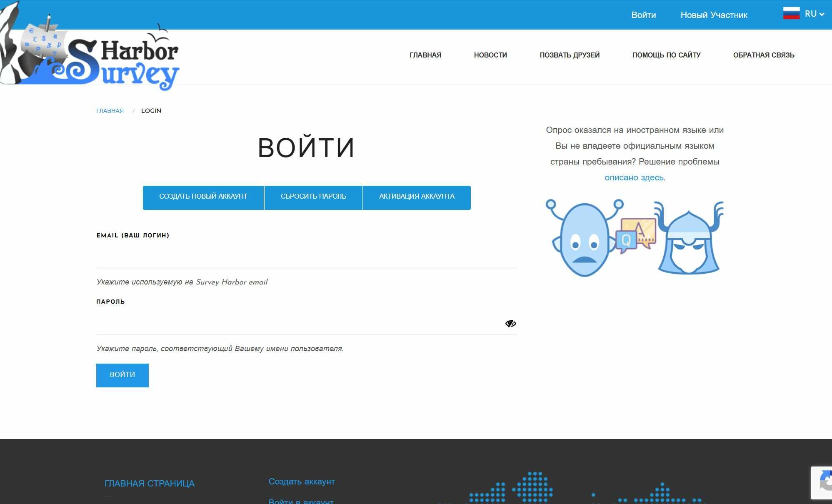Open Помощь по сайту menu
The width and height of the screenshot is (832, 504).
point(666,55)
